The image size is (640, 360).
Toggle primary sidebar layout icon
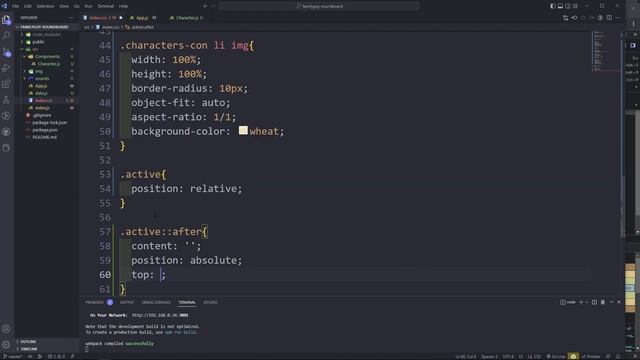[x=553, y=6]
